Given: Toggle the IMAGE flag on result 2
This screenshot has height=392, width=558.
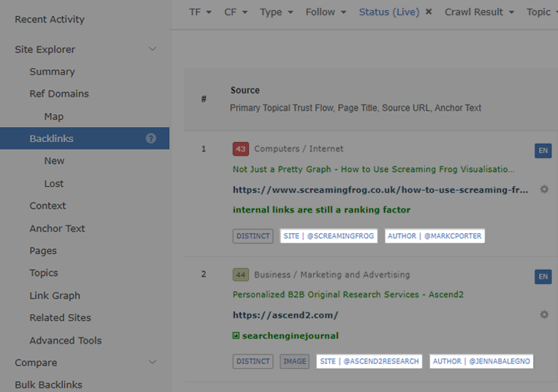Looking at the screenshot, I should (295, 361).
